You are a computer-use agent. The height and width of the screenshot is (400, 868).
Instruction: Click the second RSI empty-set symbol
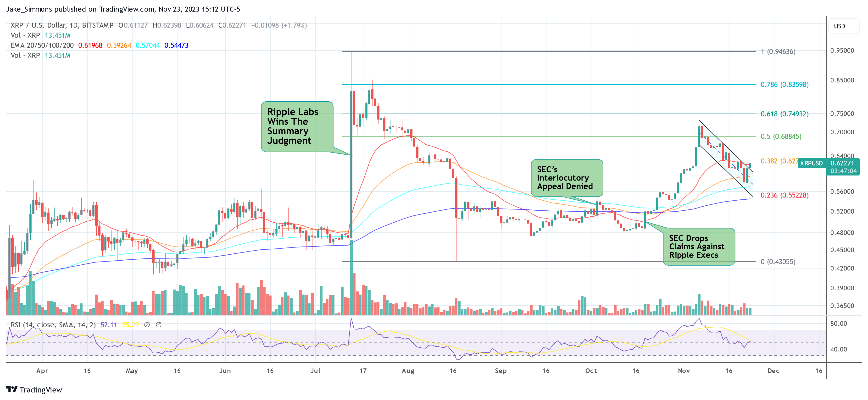(x=159, y=325)
